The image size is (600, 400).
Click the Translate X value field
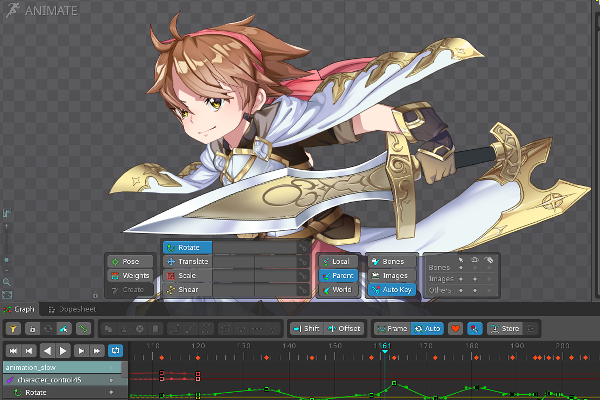click(233, 262)
